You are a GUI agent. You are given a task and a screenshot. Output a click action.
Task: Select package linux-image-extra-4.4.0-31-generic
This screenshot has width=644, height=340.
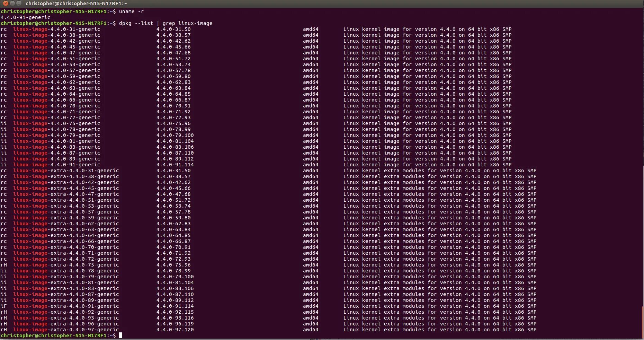(66, 171)
